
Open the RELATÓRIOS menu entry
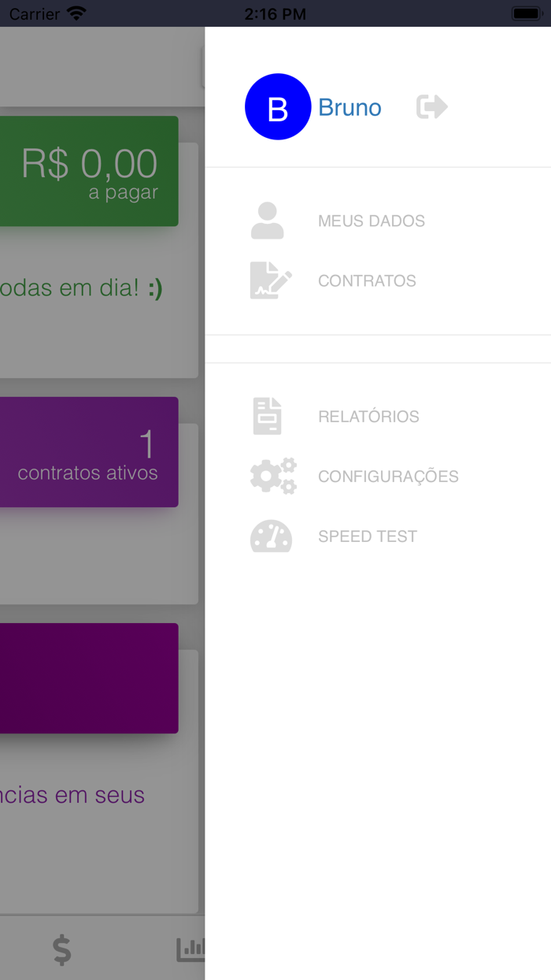click(368, 416)
